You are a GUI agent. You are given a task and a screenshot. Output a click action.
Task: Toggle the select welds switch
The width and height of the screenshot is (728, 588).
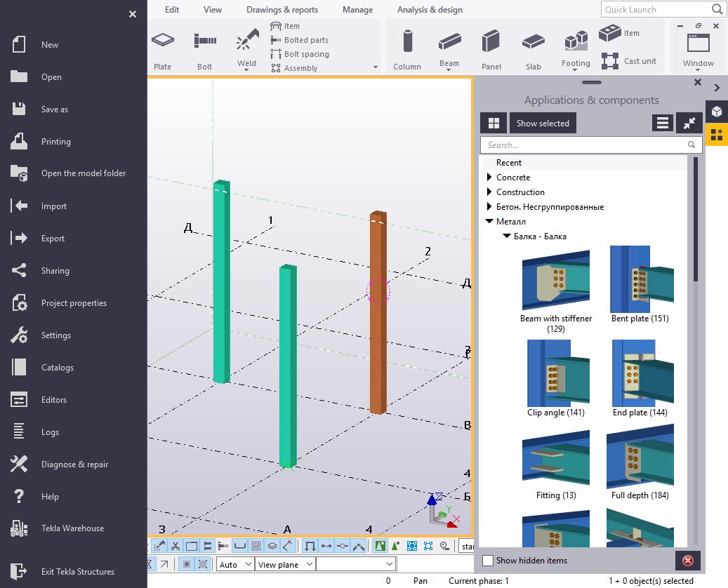coord(159,546)
